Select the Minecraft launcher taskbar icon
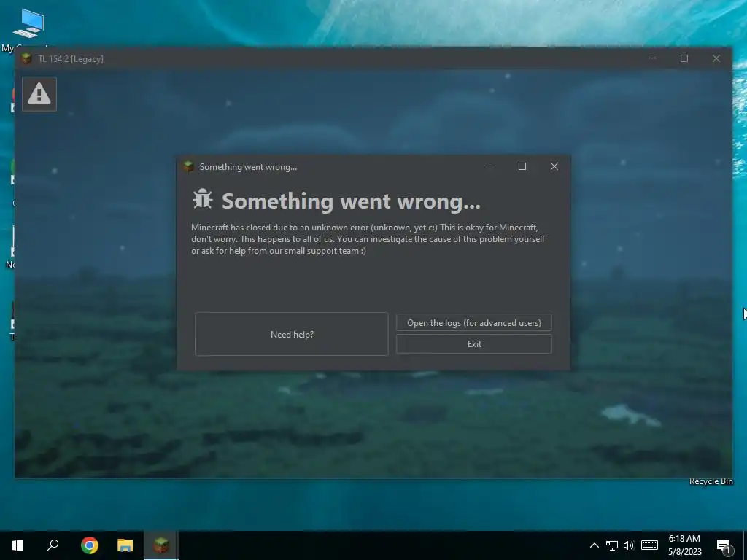Image resolution: width=747 pixels, height=560 pixels. coord(161,545)
